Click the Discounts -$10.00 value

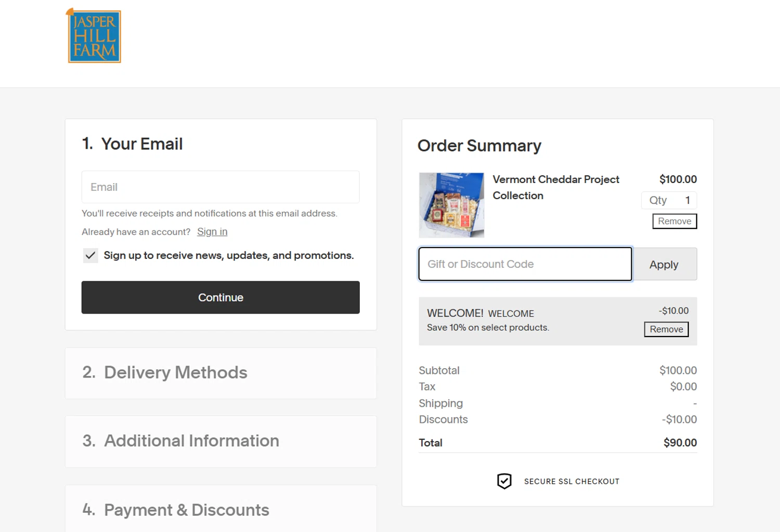point(679,419)
